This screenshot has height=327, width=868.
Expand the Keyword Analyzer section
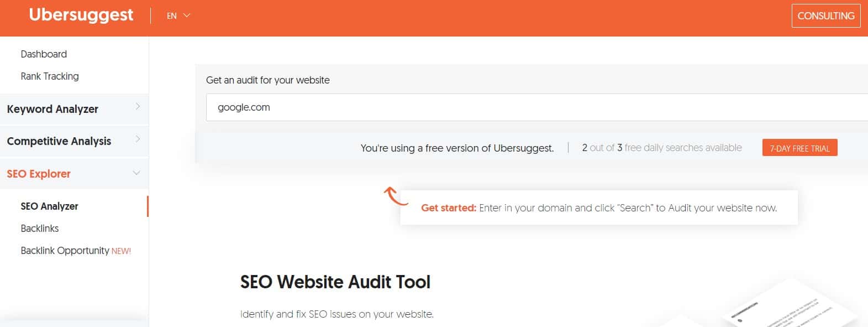tap(74, 109)
